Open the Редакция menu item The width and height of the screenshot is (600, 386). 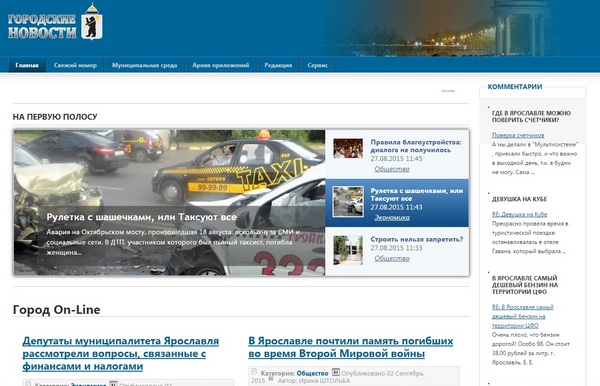(x=278, y=65)
